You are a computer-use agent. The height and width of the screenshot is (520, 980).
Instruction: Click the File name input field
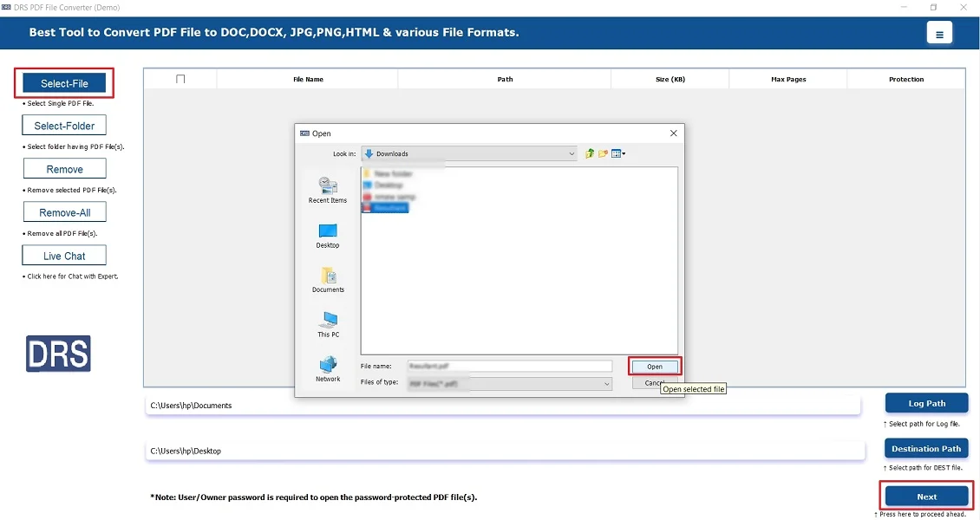[509, 367]
